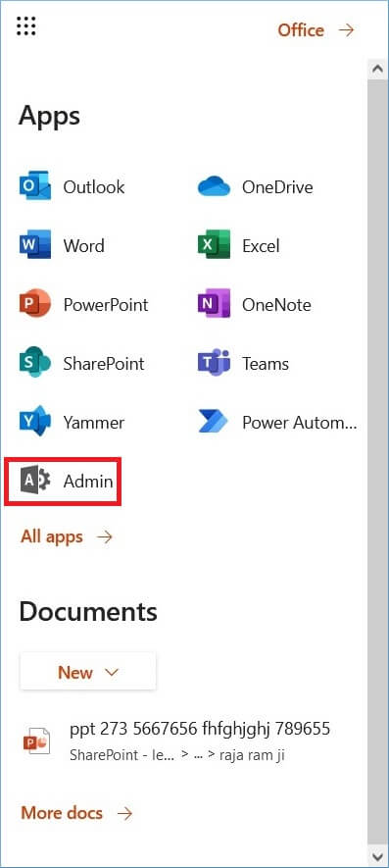Launch Word via its blue icon

click(35, 245)
